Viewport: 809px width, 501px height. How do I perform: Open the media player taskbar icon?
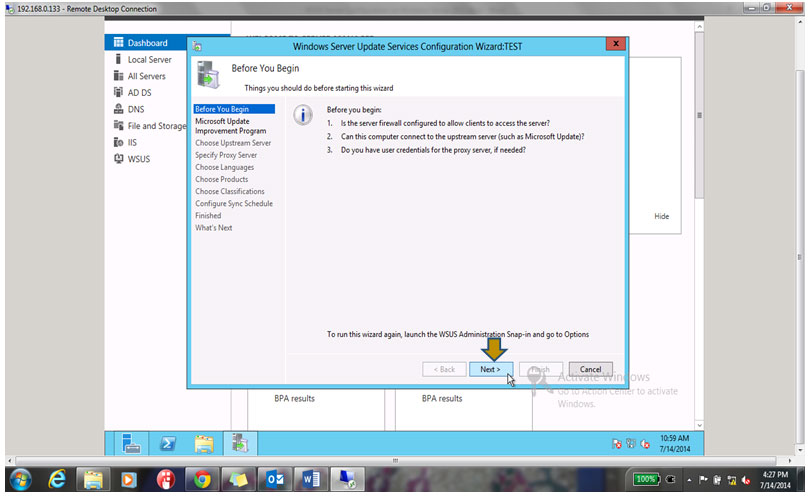click(x=128, y=480)
